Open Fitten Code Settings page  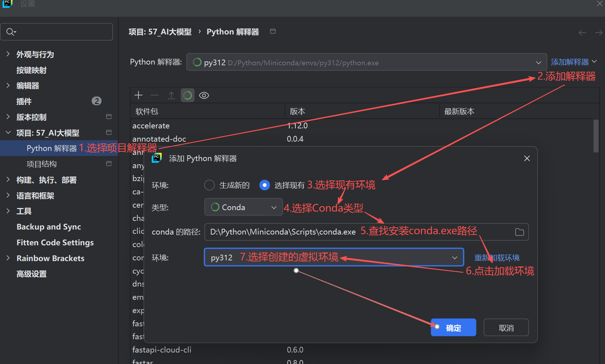point(55,242)
